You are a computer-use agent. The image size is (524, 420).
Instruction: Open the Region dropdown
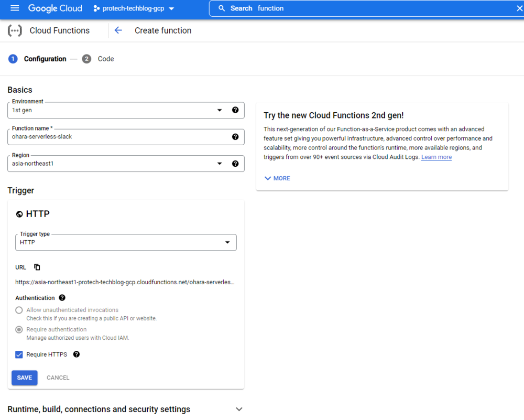[x=220, y=164]
